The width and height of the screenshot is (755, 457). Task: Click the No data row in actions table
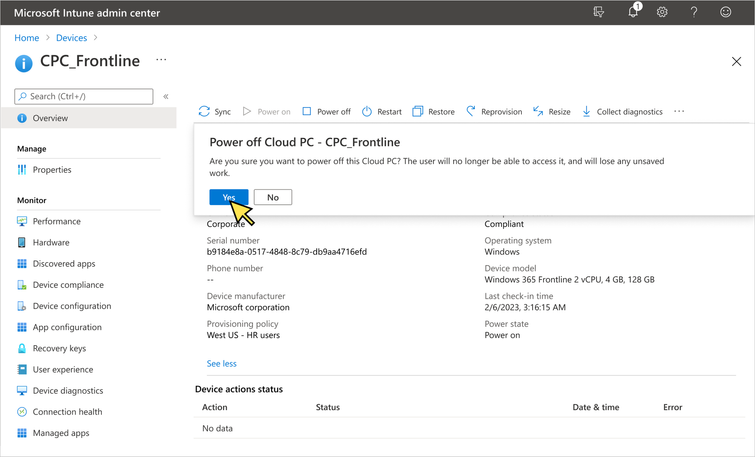469,428
